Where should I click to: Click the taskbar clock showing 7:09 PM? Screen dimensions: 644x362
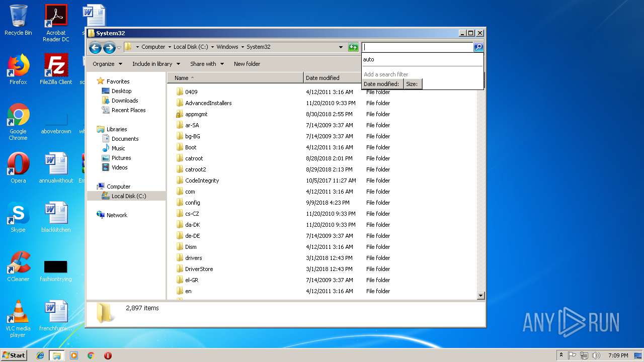(x=618, y=355)
